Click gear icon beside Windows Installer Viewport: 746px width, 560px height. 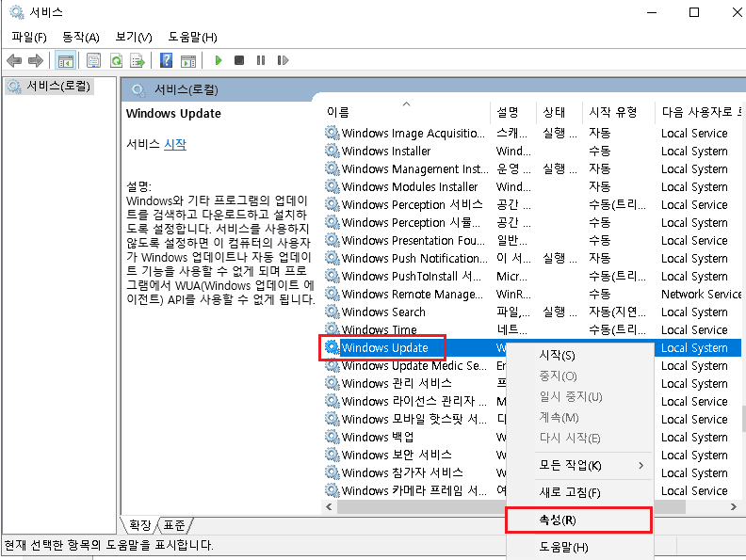pos(332,151)
